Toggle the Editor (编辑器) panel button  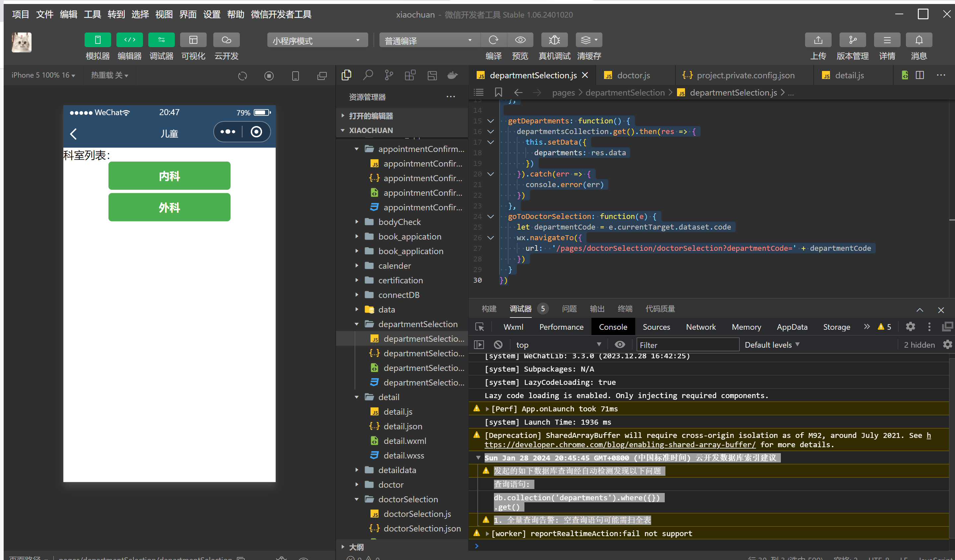click(x=129, y=40)
